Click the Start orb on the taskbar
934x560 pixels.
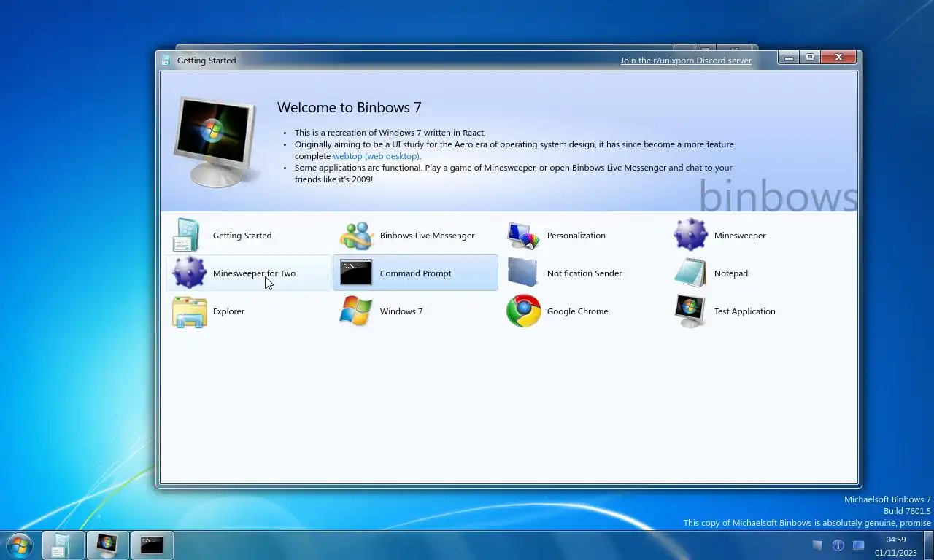19,545
